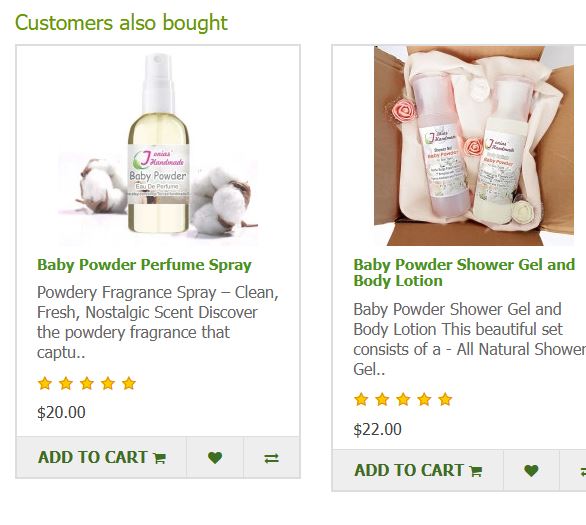Viewport: 586px width, 525px height.
Task: Click last star of Shower Gel rating
Action: [x=445, y=399]
